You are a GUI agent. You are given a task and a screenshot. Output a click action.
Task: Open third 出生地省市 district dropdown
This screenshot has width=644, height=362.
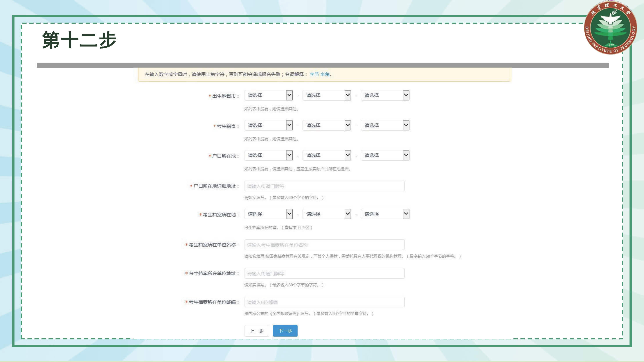[x=385, y=95]
